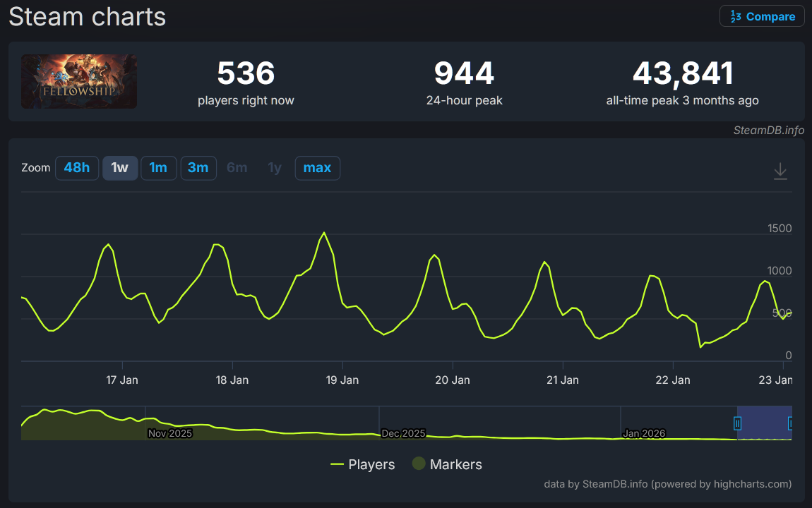This screenshot has width=812, height=508.
Task: Click the SteamDB.info credit text
Action: 768,131
